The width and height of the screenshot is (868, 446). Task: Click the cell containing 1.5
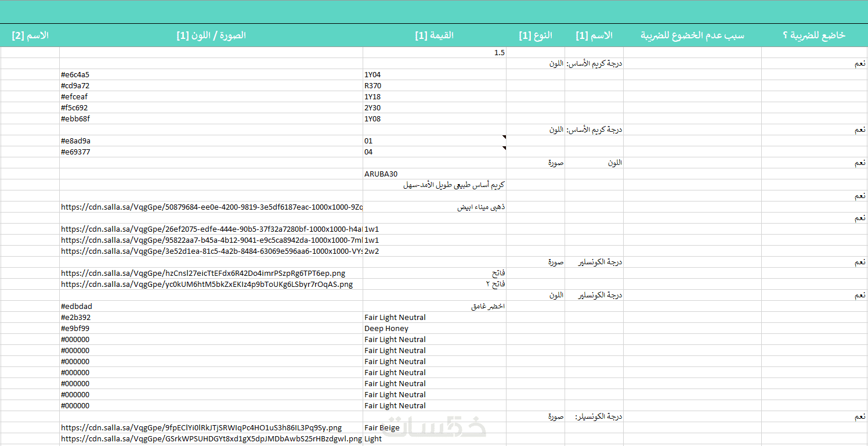pyautogui.click(x=435, y=52)
